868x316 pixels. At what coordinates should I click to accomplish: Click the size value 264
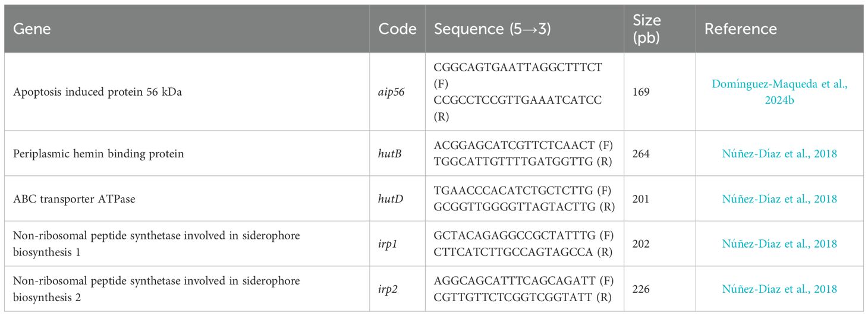click(x=642, y=154)
